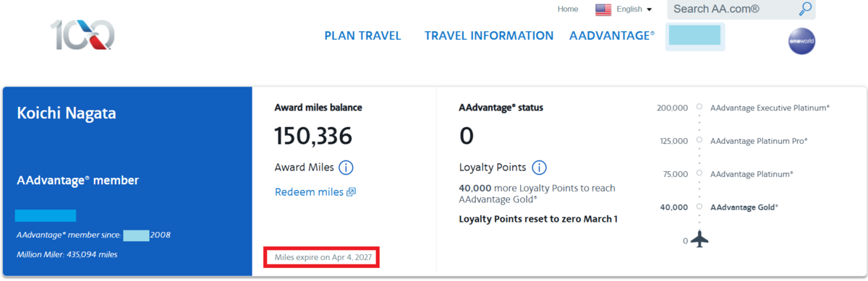The width and height of the screenshot is (868, 281).
Task: Open the Award Miles info icon
Action: click(x=346, y=168)
